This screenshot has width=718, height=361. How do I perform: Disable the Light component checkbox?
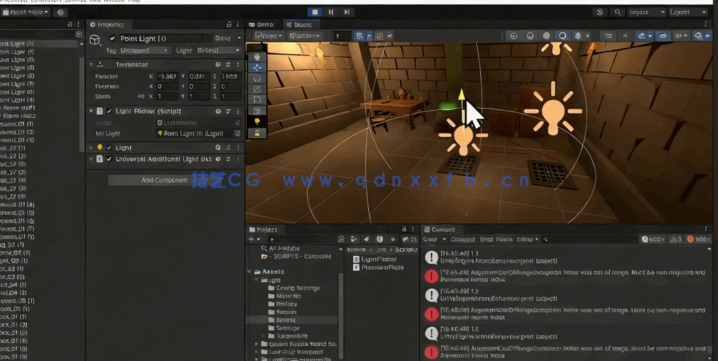coord(109,148)
